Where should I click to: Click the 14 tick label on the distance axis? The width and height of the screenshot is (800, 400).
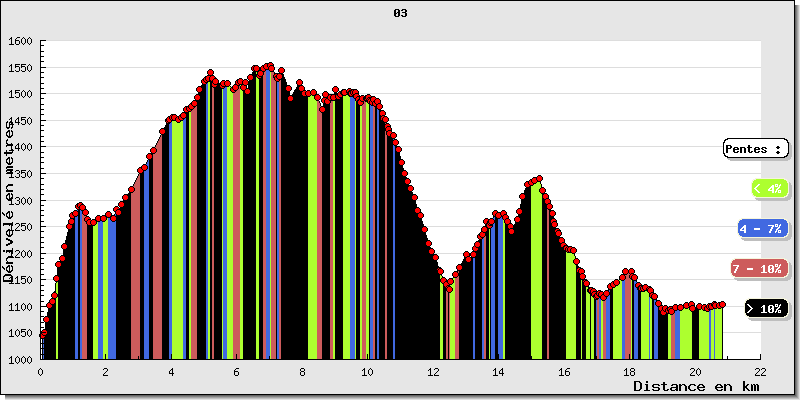(x=498, y=372)
